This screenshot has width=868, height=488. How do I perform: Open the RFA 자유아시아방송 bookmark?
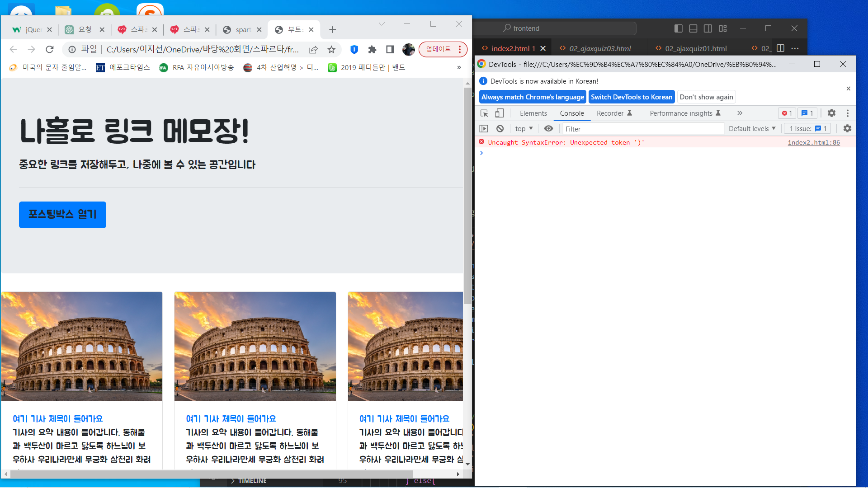point(197,67)
